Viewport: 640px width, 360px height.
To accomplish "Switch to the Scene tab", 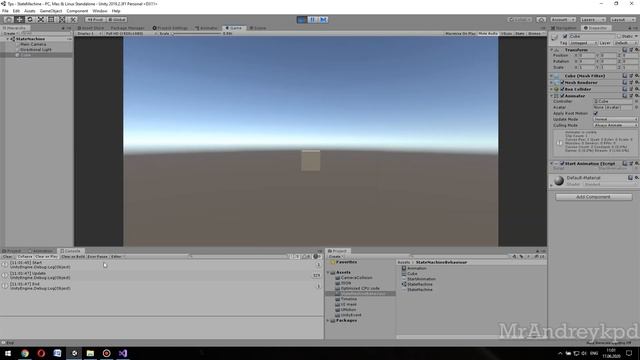I will coord(258,28).
